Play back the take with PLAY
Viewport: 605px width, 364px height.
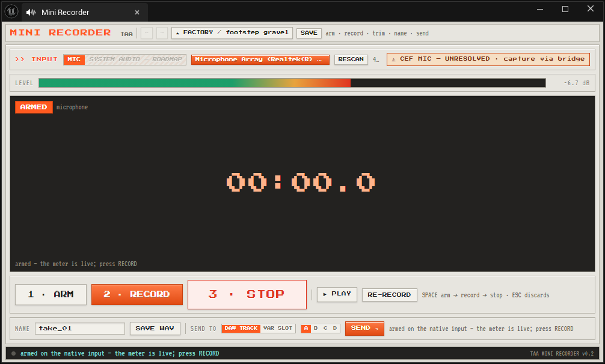pyautogui.click(x=337, y=294)
